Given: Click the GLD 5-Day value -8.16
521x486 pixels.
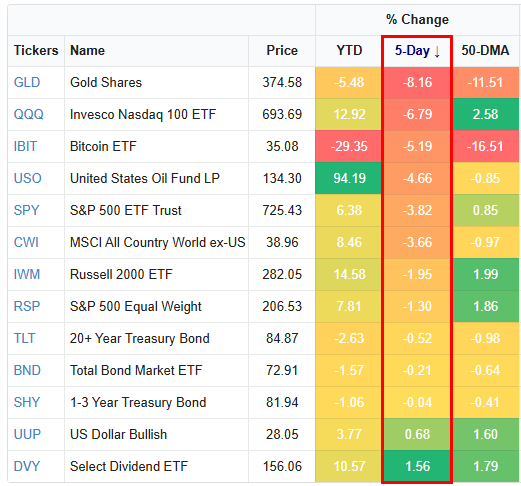Looking at the screenshot, I should pos(417,82).
